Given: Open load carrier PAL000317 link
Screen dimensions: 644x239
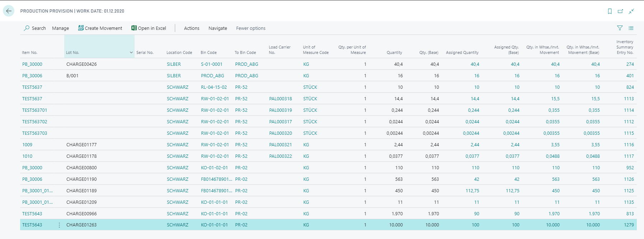Looking at the screenshot, I should click(280, 122).
